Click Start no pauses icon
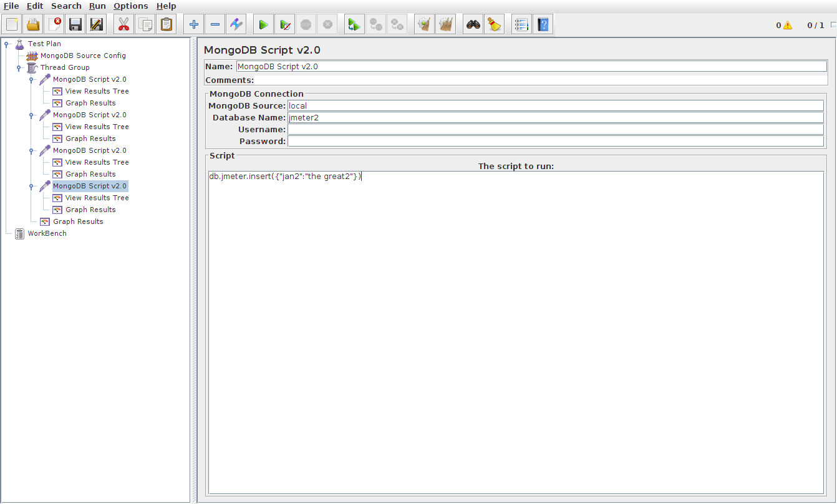Image resolution: width=837 pixels, height=504 pixels. point(284,25)
